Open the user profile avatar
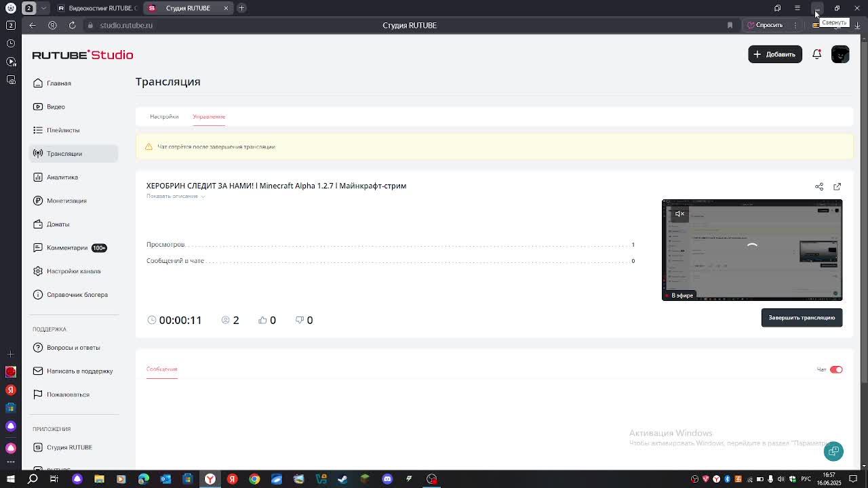 click(x=840, y=54)
